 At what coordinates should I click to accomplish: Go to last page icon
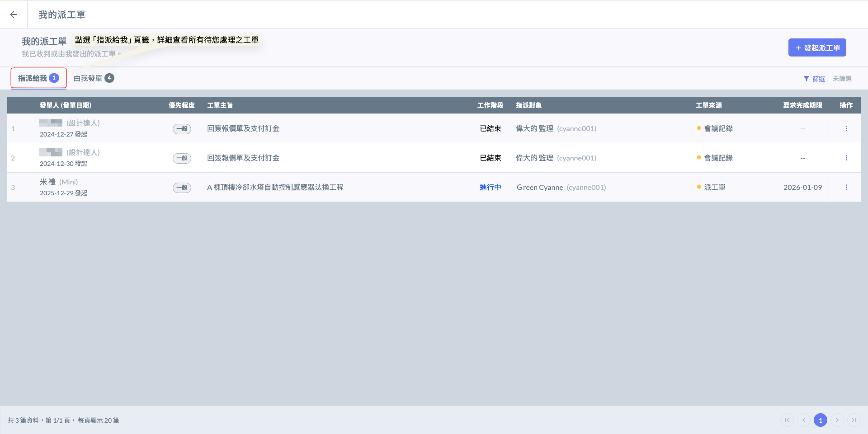coord(854,420)
